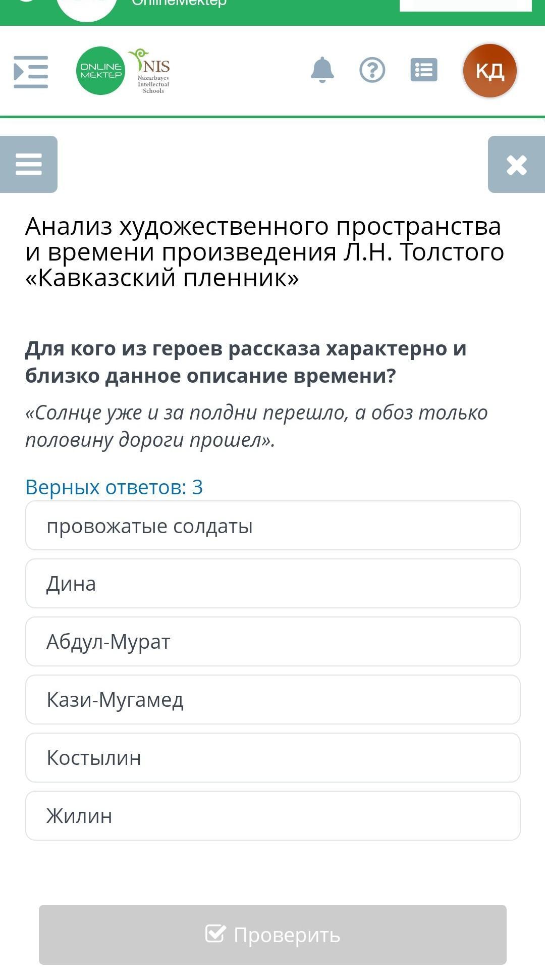Select answer "Дина"
This screenshot has height=980, width=545.
click(272, 584)
